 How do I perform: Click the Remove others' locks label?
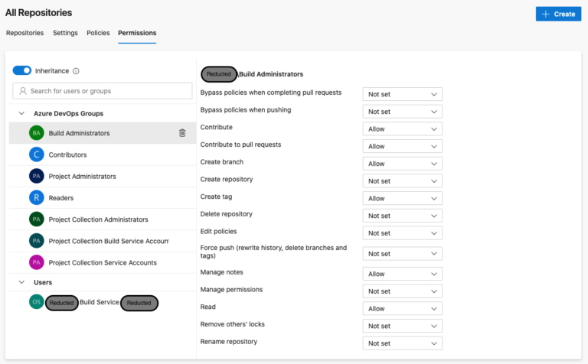(233, 324)
